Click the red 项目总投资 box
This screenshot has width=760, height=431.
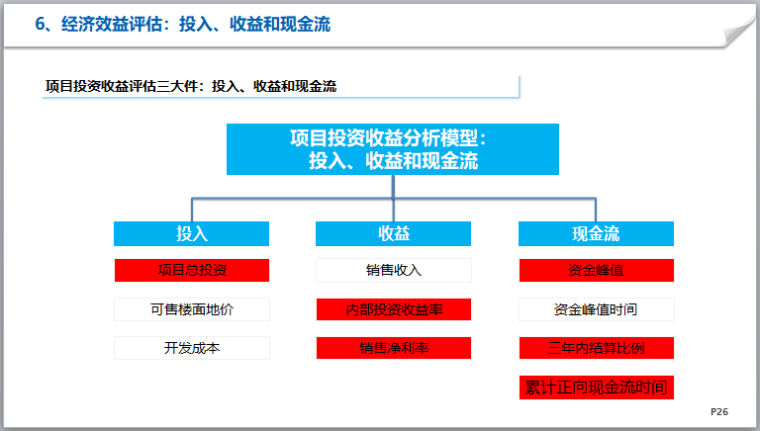point(191,271)
